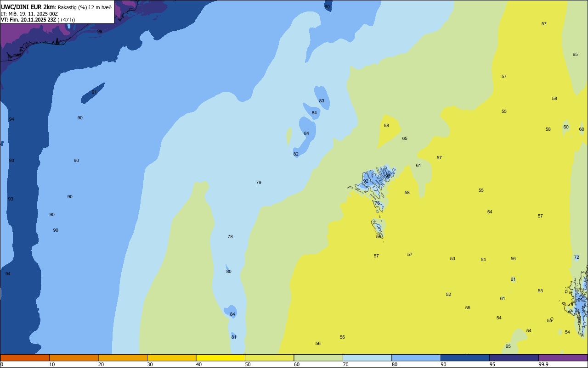Select the 40–50 bright yellow legend swatch
This screenshot has height=368, width=588.
[220, 357]
